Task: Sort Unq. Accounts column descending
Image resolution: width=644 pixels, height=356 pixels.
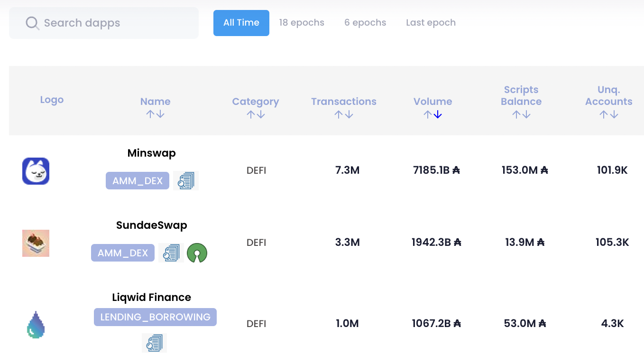Action: tap(614, 114)
